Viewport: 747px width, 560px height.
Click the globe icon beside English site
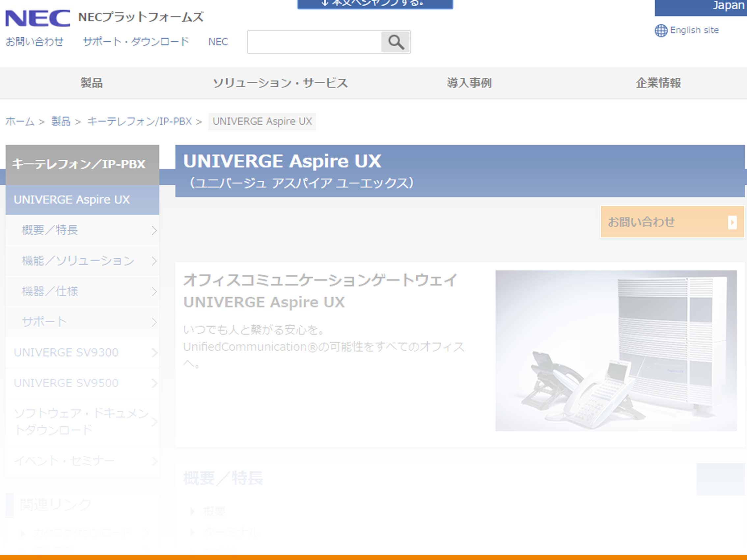pos(661,30)
